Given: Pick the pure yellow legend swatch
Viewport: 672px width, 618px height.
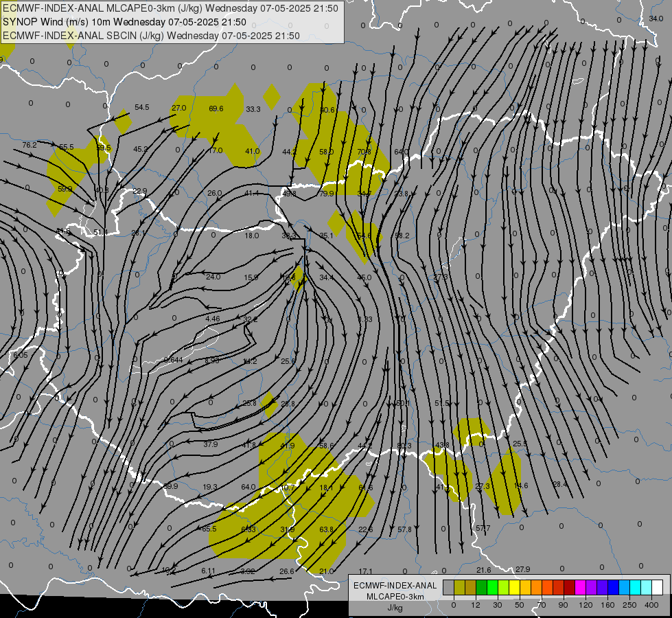Looking at the screenshot, I should click(514, 587).
